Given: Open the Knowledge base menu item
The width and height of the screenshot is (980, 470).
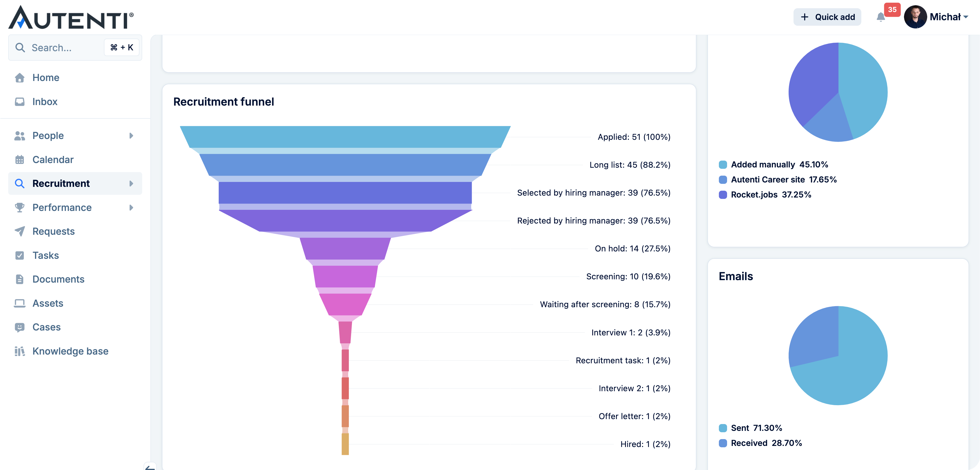Looking at the screenshot, I should (x=75, y=351).
